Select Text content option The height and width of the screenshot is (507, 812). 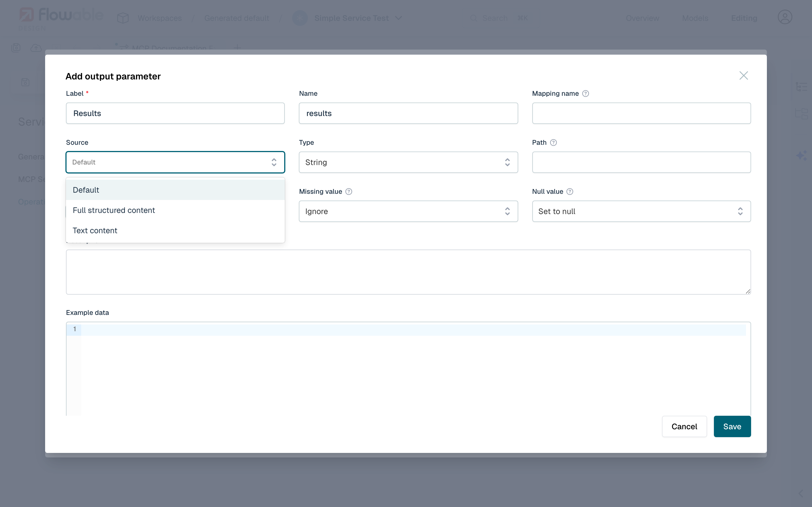tap(95, 231)
